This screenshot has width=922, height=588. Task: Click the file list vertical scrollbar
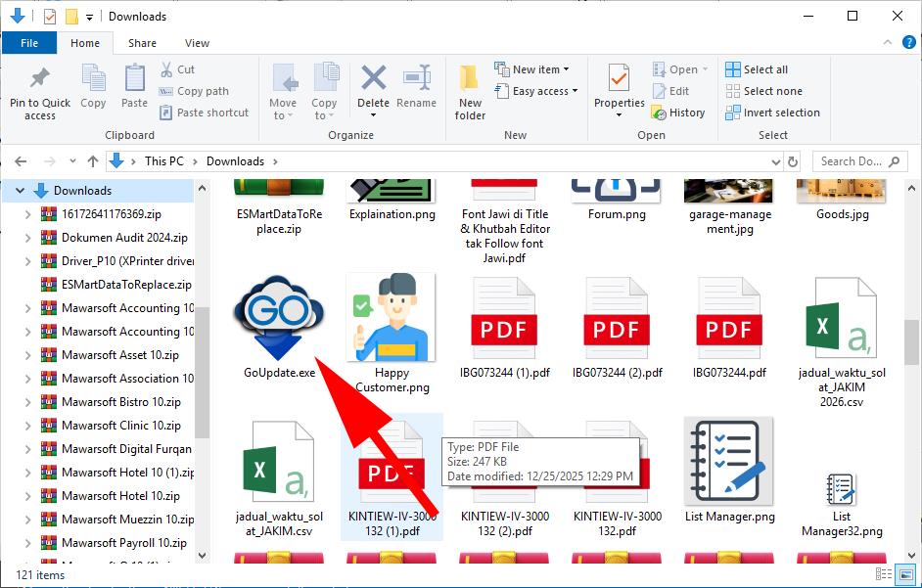point(912,342)
